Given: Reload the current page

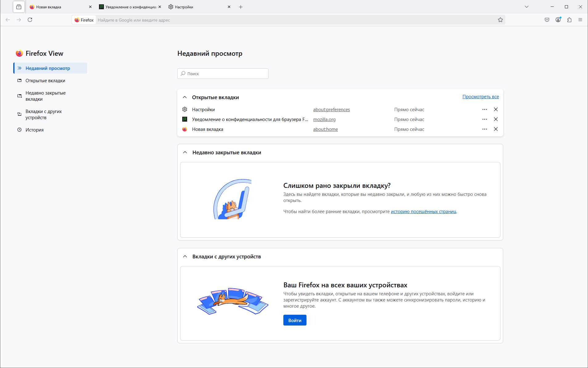Looking at the screenshot, I should [30, 20].
